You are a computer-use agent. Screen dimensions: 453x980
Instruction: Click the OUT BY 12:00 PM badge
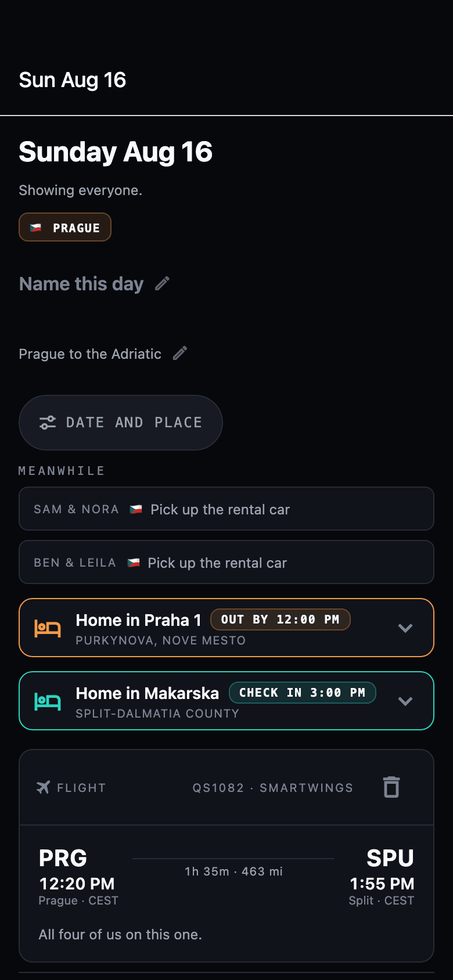tap(281, 619)
